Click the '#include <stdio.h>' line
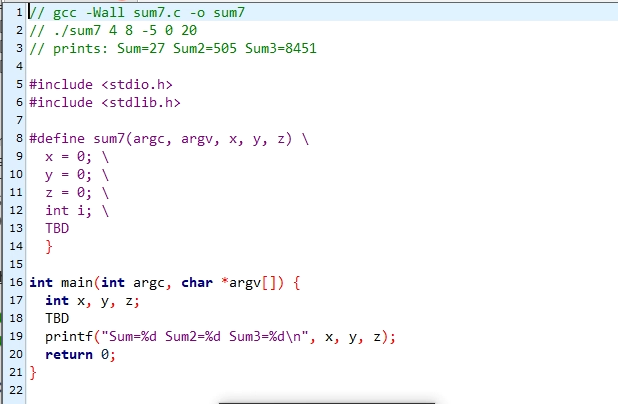This screenshot has width=618, height=404. click(101, 84)
